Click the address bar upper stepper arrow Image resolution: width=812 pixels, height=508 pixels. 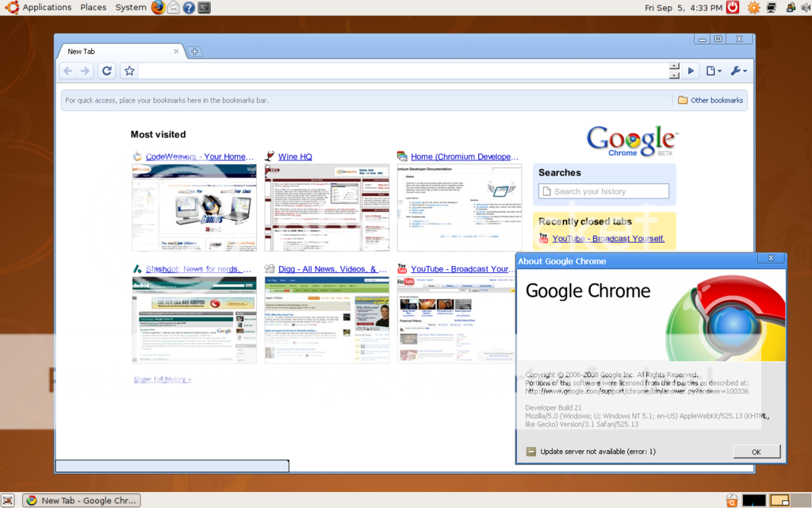click(x=674, y=67)
